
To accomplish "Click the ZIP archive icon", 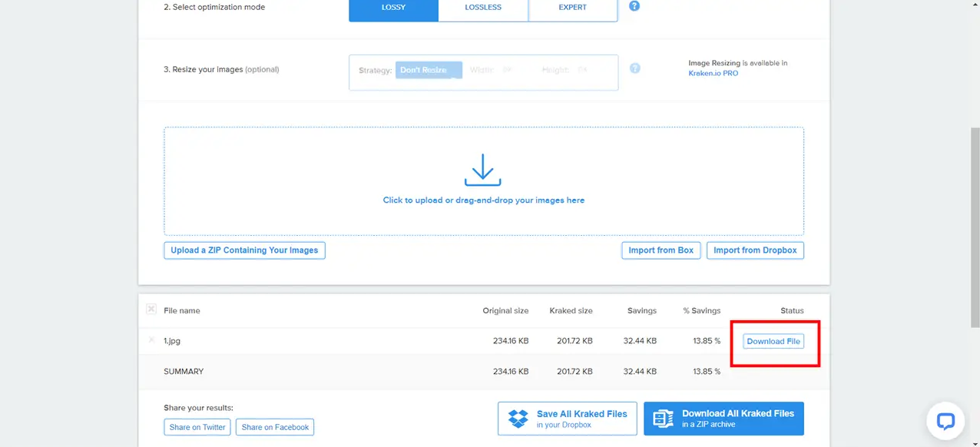I will coord(663,419).
